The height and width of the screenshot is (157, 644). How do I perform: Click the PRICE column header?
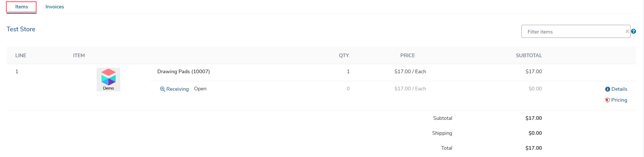[x=408, y=55]
